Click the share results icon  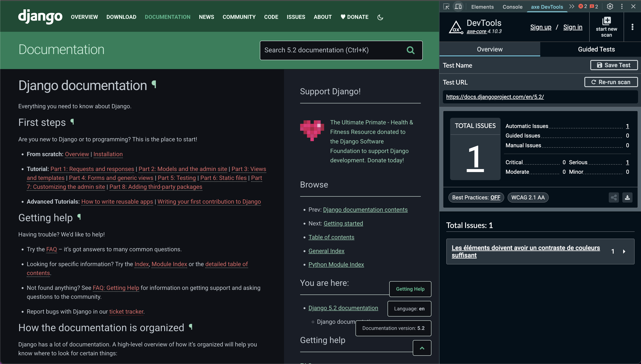(614, 197)
